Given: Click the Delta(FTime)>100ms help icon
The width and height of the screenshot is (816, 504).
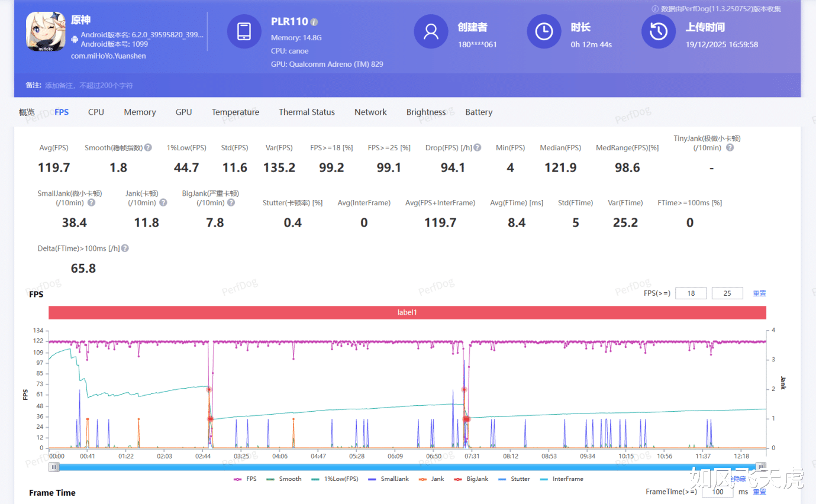Looking at the screenshot, I should 125,249.
